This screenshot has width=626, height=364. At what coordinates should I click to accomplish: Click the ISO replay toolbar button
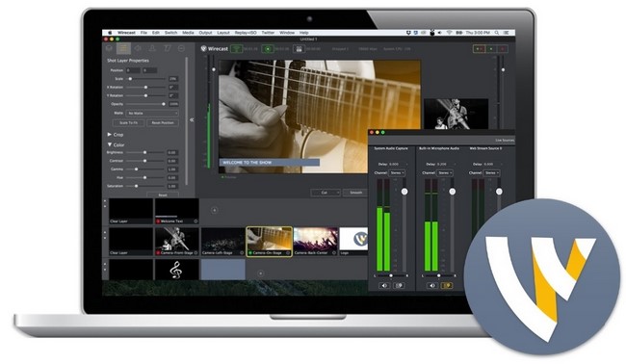click(299, 49)
